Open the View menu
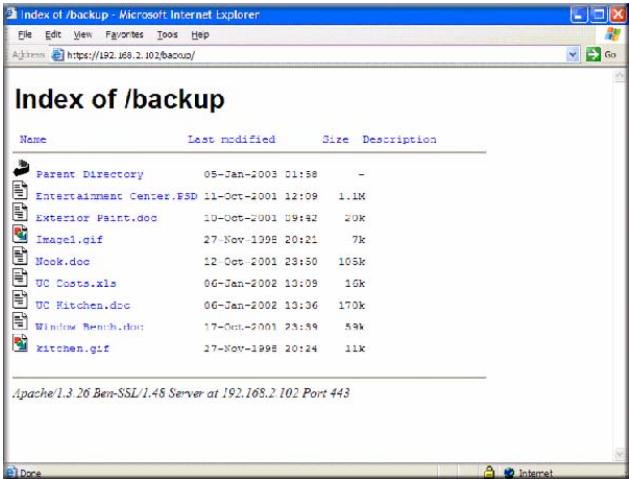This screenshot has width=629, height=479. (x=83, y=35)
